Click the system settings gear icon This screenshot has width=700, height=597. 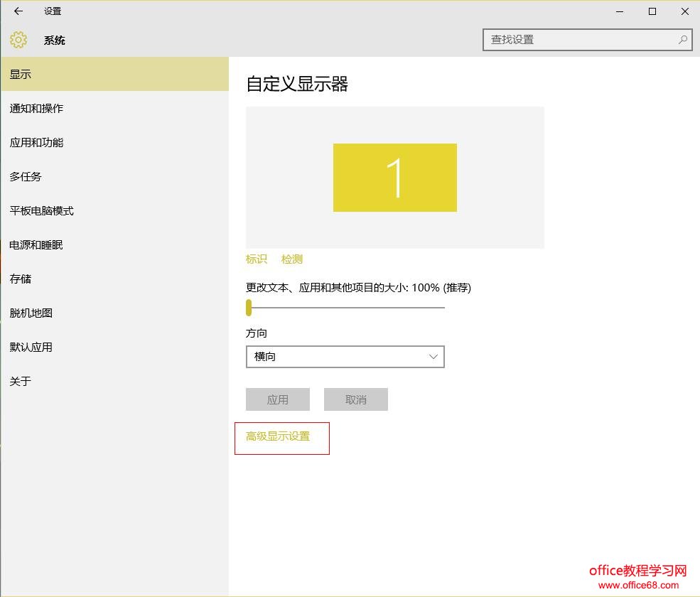18,40
